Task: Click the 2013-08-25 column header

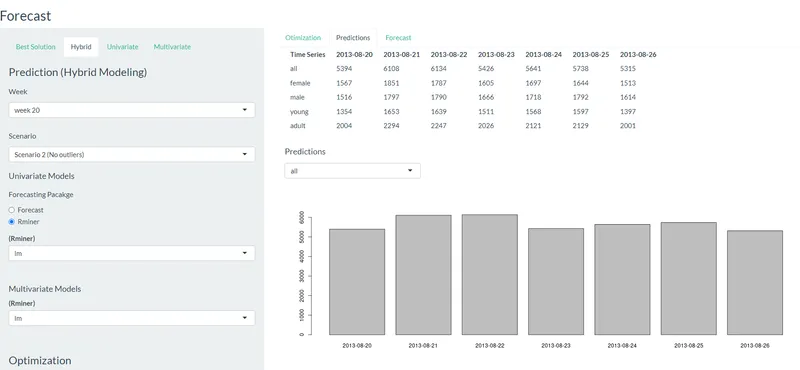Action: pos(591,55)
